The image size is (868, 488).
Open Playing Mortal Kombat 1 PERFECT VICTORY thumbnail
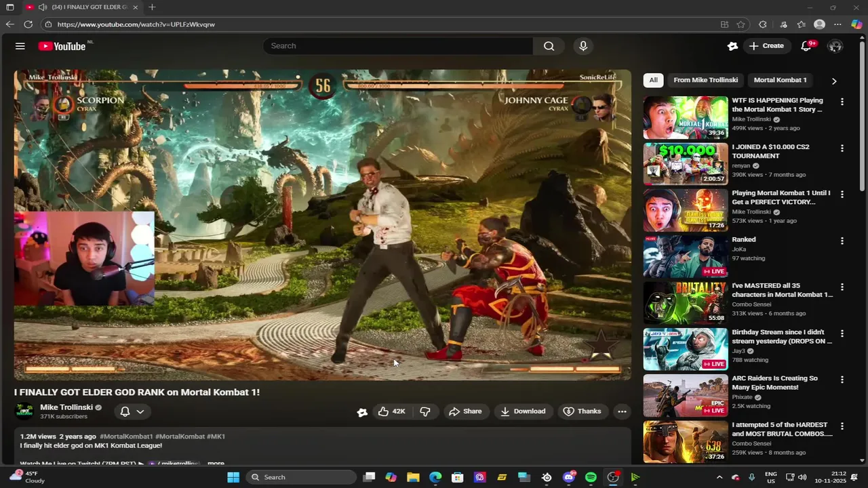click(x=686, y=210)
